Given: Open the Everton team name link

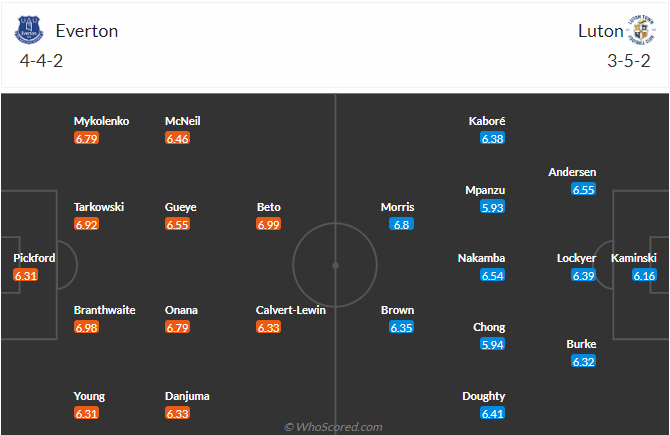Looking at the screenshot, I should pyautogui.click(x=87, y=31).
